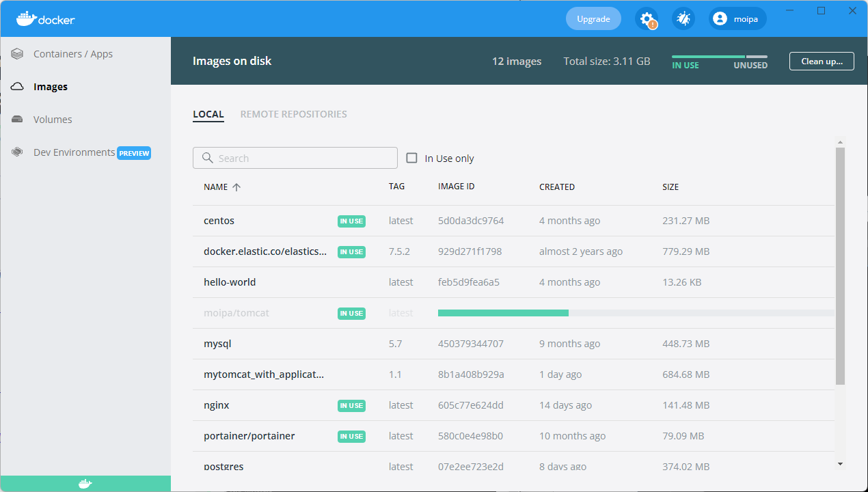Image resolution: width=868 pixels, height=492 pixels.
Task: Select the mysql image name
Action: tap(217, 344)
